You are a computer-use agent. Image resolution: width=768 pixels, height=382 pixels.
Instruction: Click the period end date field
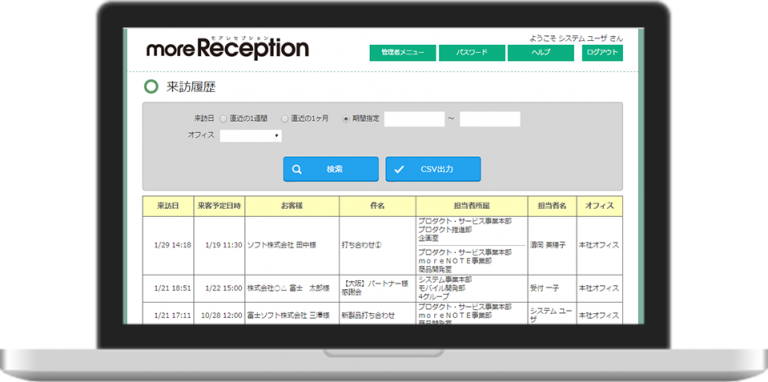490,119
